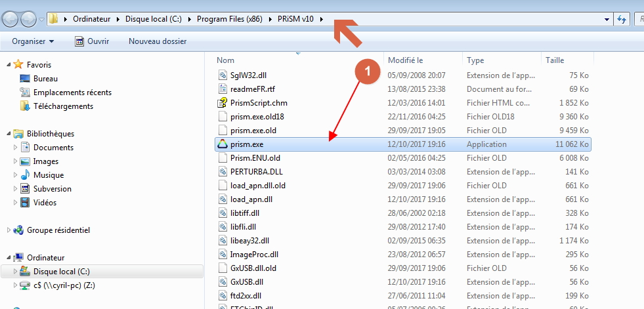Expand the Groupe résidentiel tree node
The height and width of the screenshot is (309, 644).
coord(9,230)
